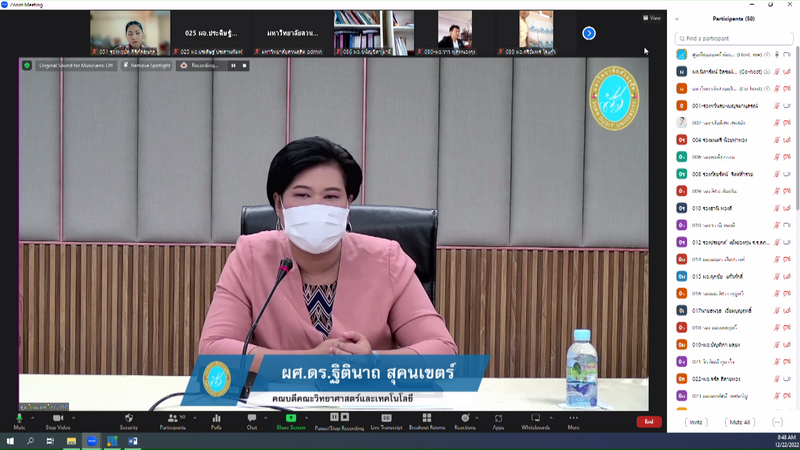Open File Explorer from the taskbar

coord(71,441)
